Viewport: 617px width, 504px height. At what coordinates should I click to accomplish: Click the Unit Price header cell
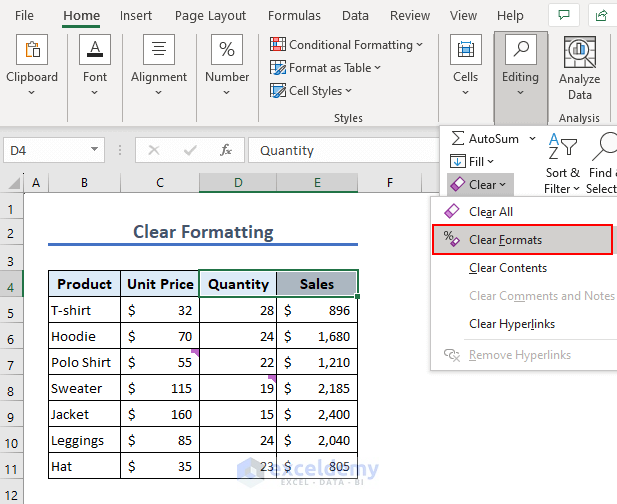point(160,284)
